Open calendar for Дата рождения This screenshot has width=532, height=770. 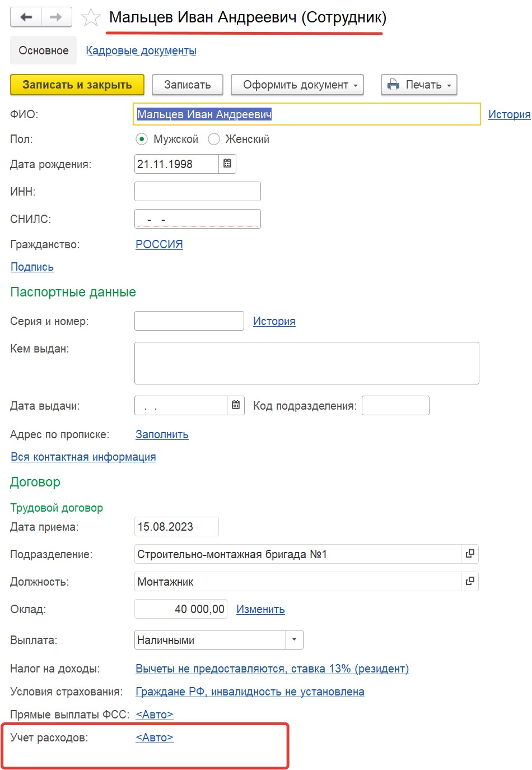click(x=227, y=164)
